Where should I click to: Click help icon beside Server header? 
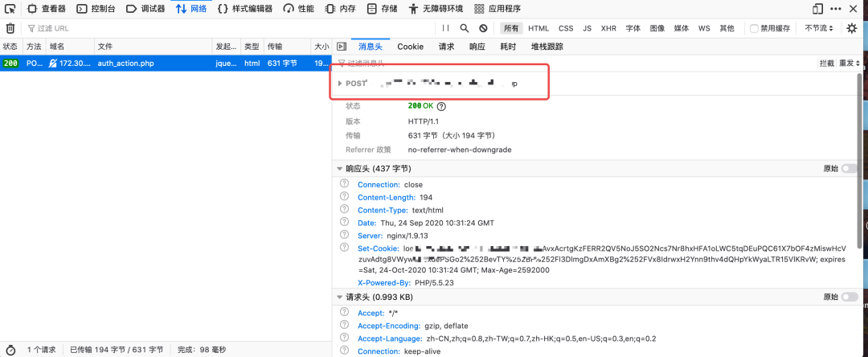point(344,235)
